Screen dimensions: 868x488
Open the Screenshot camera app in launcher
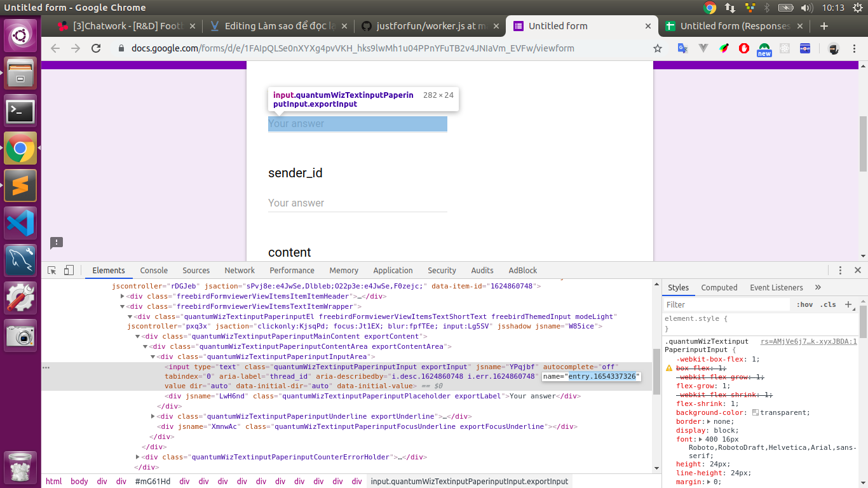tap(20, 335)
